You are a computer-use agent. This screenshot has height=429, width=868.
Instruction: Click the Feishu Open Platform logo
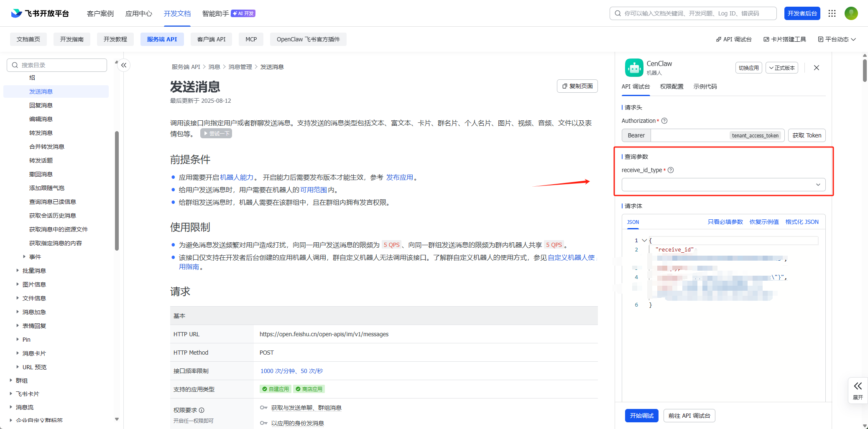click(x=40, y=13)
